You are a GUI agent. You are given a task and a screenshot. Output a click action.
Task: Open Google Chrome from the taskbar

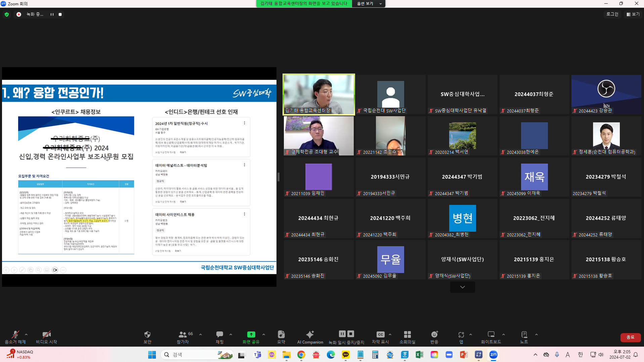[301, 355]
